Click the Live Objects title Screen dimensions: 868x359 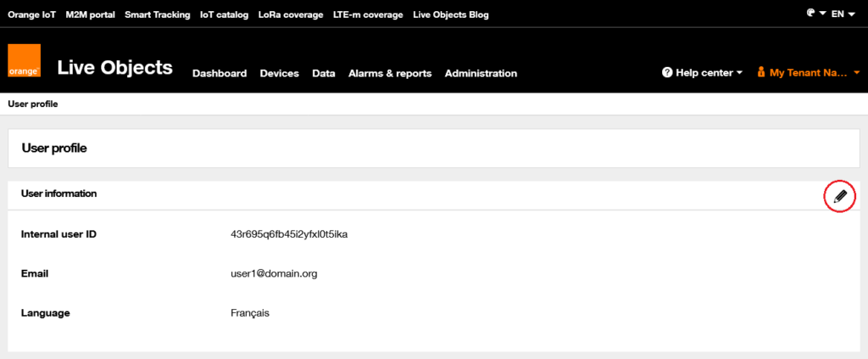(x=115, y=67)
